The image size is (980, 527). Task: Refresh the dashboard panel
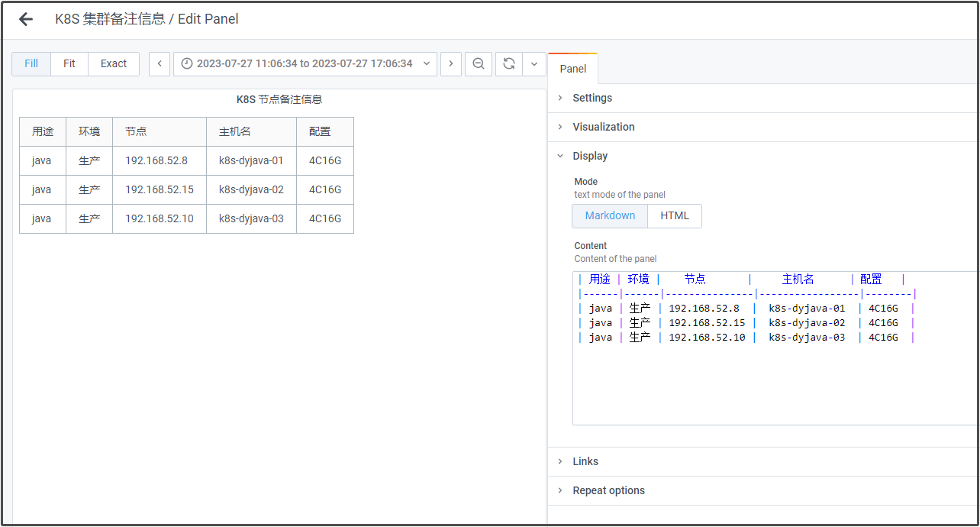pyautogui.click(x=509, y=64)
